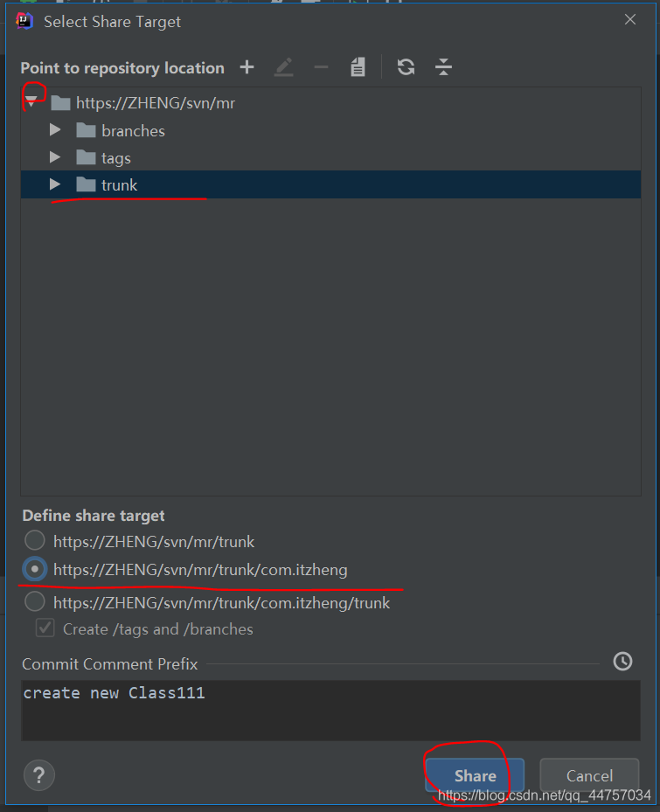The image size is (660, 812).
Task: Choose the com.itzheng/trunk share target option
Action: point(34,602)
